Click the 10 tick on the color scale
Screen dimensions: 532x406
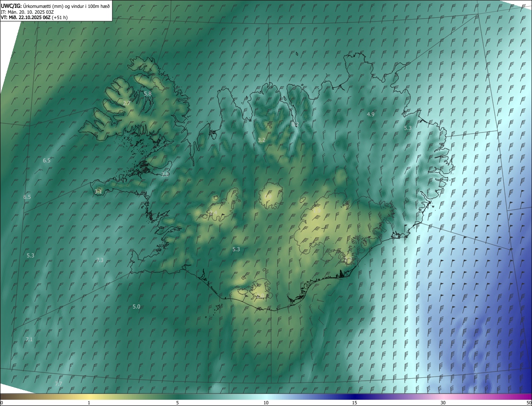click(266, 403)
